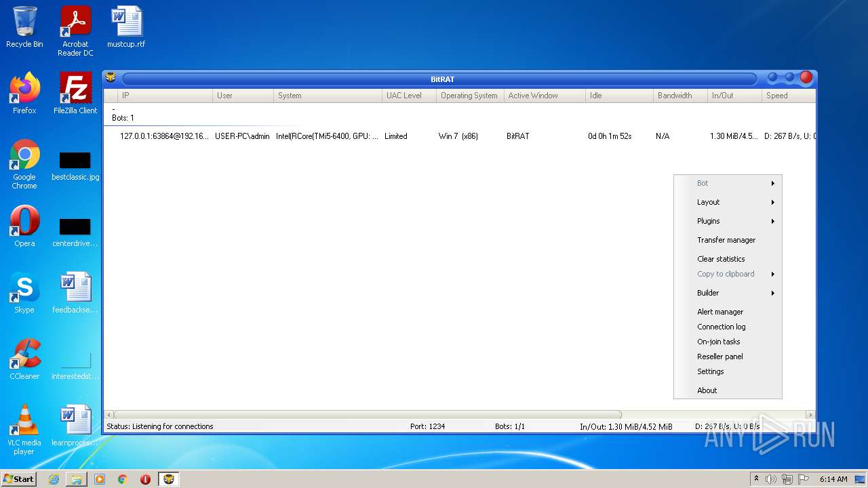Open Settings from context menu
868x488 pixels.
pyautogui.click(x=728, y=371)
